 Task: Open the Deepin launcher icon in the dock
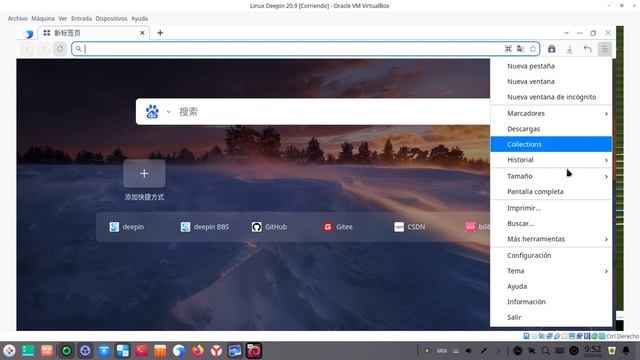coord(9,351)
